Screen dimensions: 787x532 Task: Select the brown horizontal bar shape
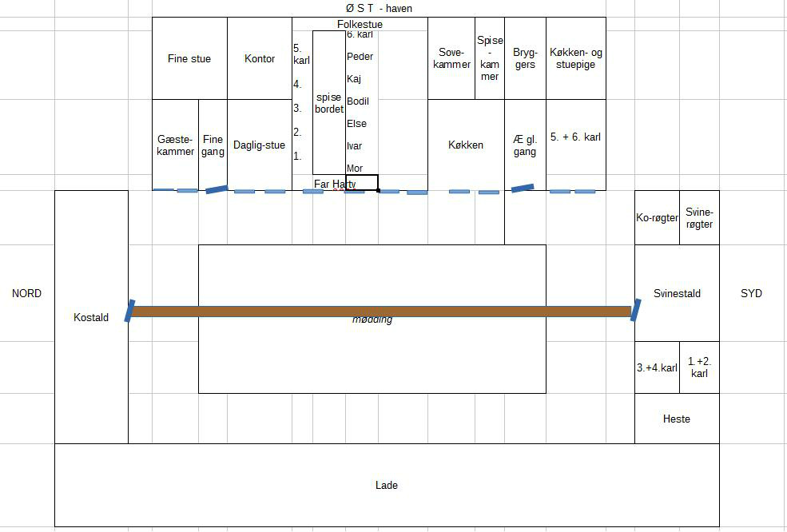pos(380,312)
